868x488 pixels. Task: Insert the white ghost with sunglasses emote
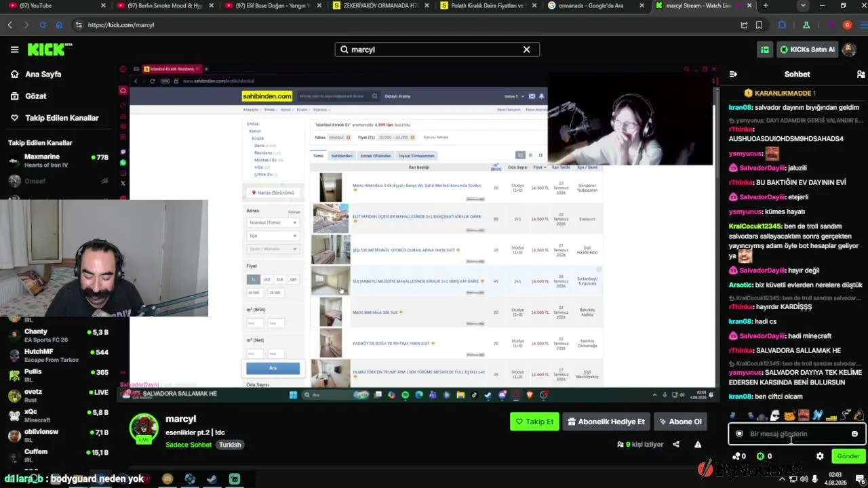click(x=775, y=415)
